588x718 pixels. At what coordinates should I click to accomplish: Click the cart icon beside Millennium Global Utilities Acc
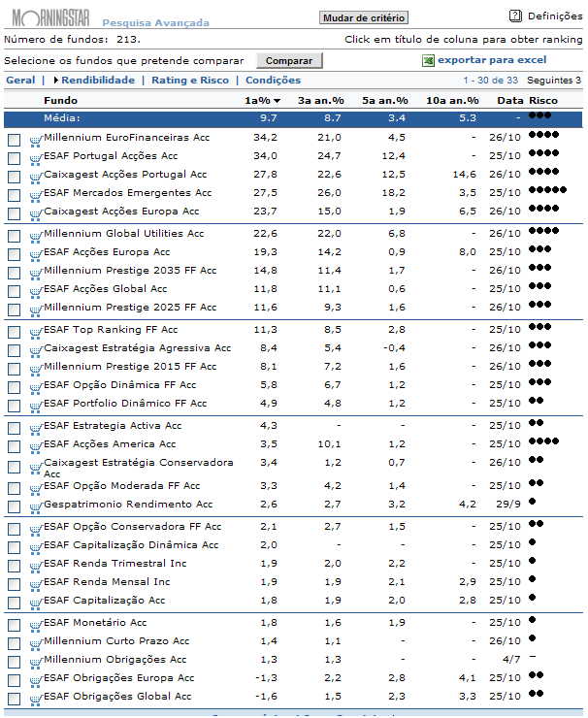coord(36,236)
